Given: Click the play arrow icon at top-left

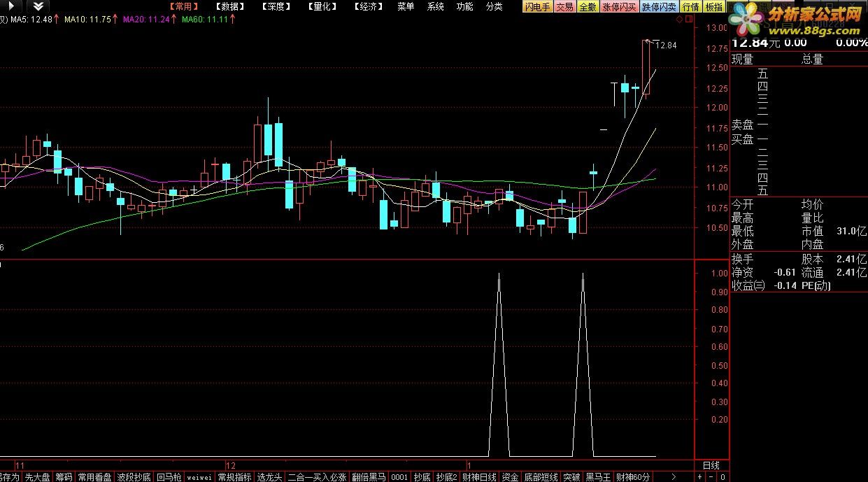Looking at the screenshot, I should 10,6.
